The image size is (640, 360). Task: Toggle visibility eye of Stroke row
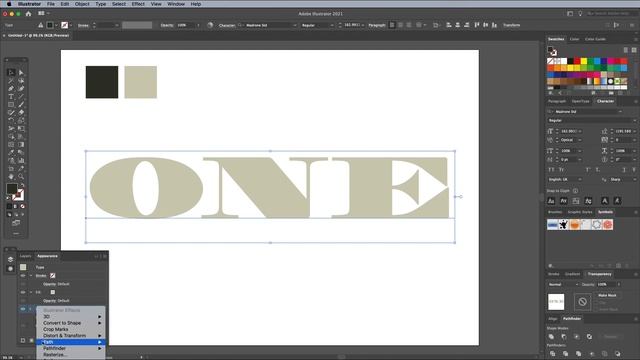click(x=23, y=276)
